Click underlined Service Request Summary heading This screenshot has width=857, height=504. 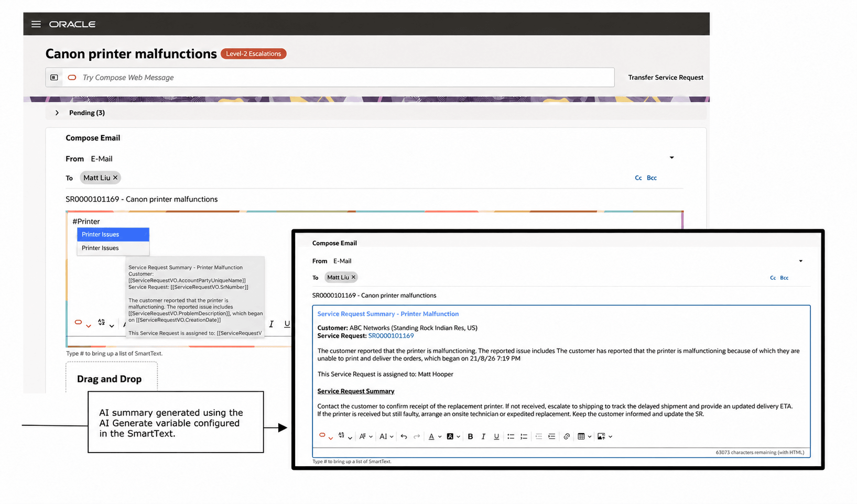click(356, 391)
